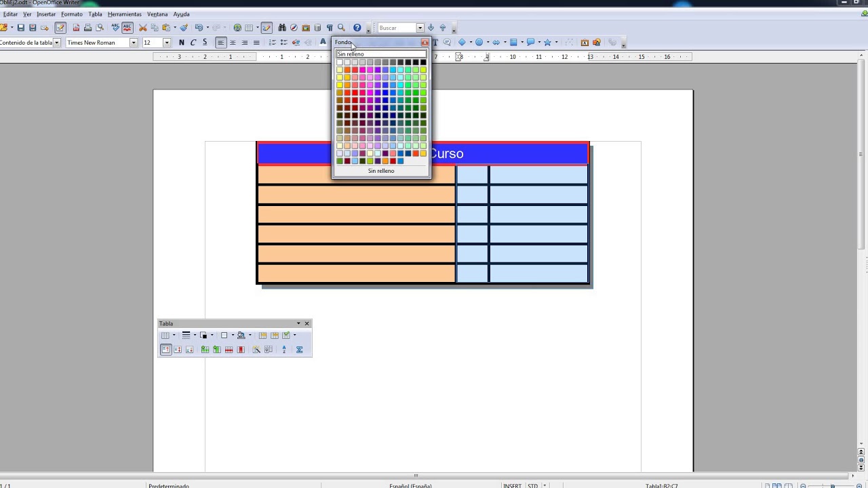This screenshot has height=488, width=868.
Task: Toggle nonprinting characters pilcrow icon
Action: tap(330, 28)
